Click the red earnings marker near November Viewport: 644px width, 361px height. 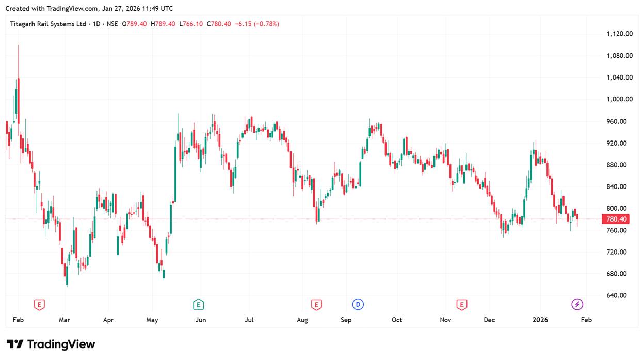tap(461, 305)
